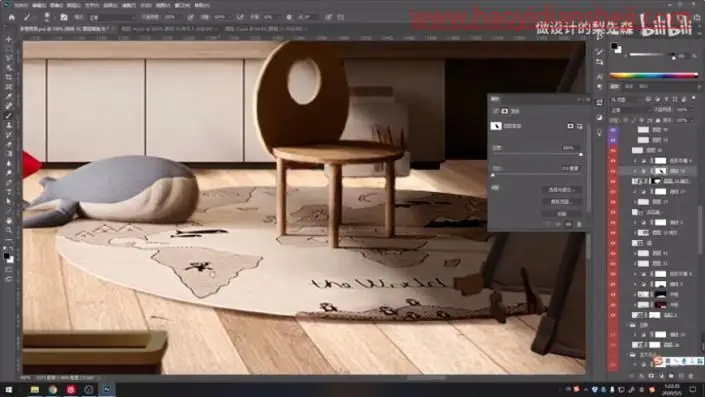Hide the topmost layer via its eye icon
Screen dimensions: 705x397
click(x=613, y=130)
